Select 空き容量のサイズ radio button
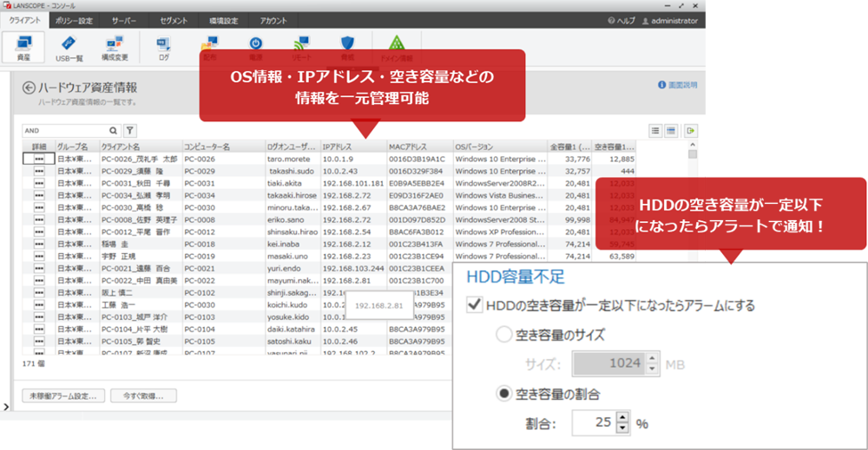The width and height of the screenshot is (868, 450). 503,335
